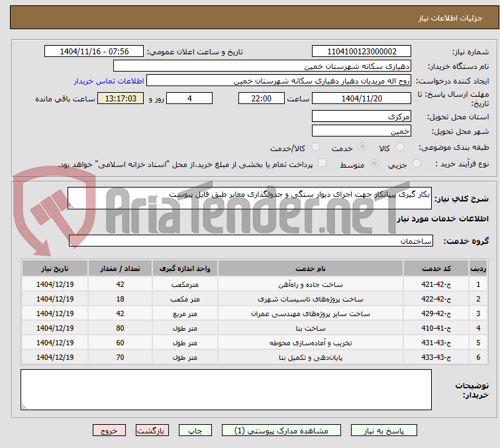Click ساخت سایر پروژه‌های مهندسی عمران row

254,313
